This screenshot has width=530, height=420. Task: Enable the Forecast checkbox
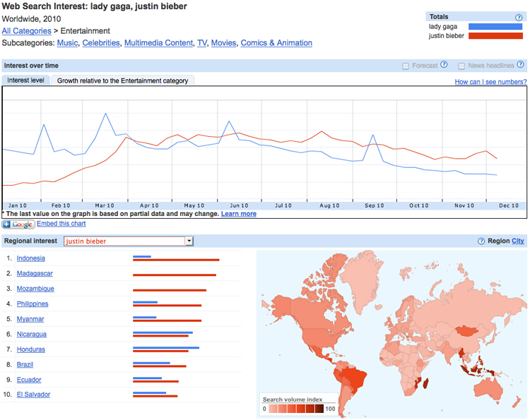[x=406, y=66]
